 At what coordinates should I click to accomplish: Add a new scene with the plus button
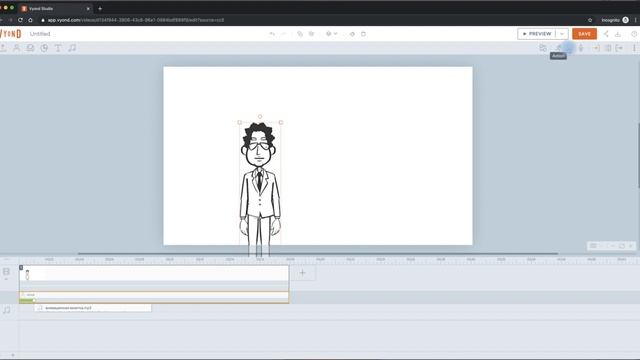tap(302, 273)
